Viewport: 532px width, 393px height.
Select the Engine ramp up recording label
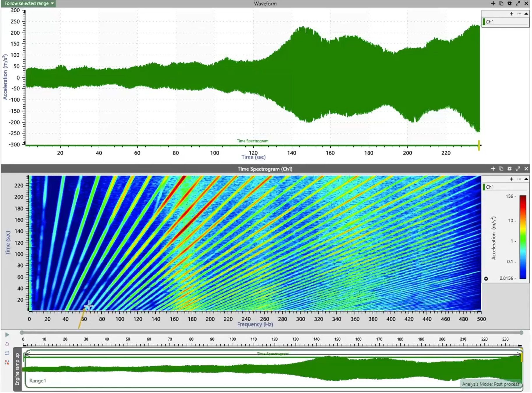click(x=17, y=369)
